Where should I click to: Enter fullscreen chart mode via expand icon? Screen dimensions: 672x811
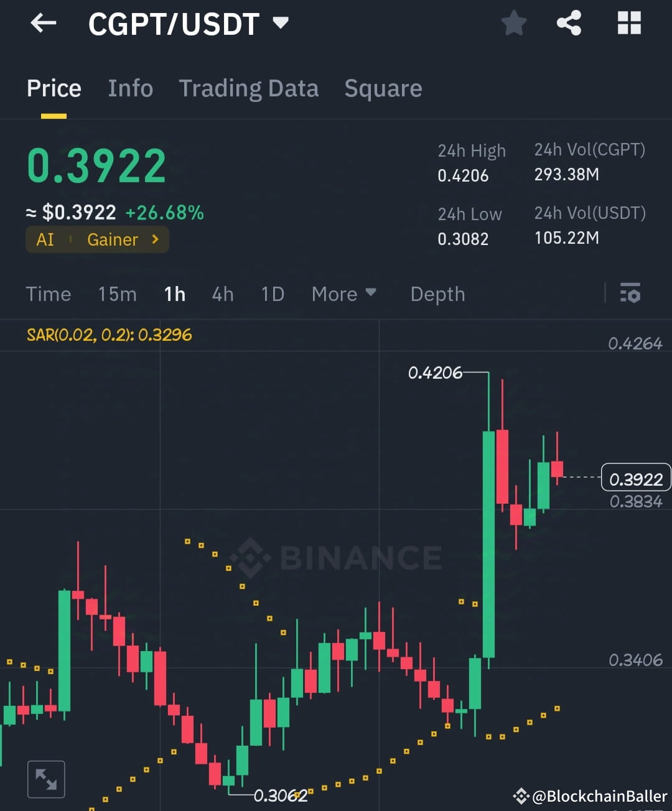pyautogui.click(x=46, y=779)
